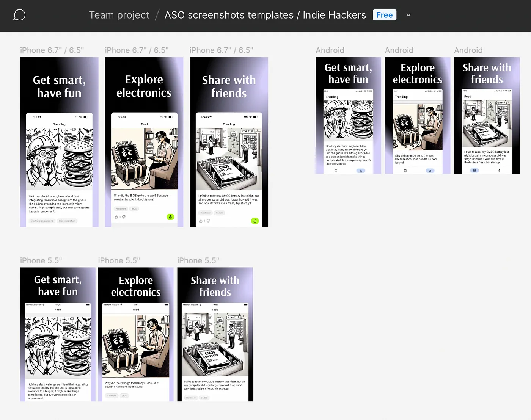Screen dimensions: 531x420
Task: Open the Team project breadcrumb link
Action: pos(119,15)
